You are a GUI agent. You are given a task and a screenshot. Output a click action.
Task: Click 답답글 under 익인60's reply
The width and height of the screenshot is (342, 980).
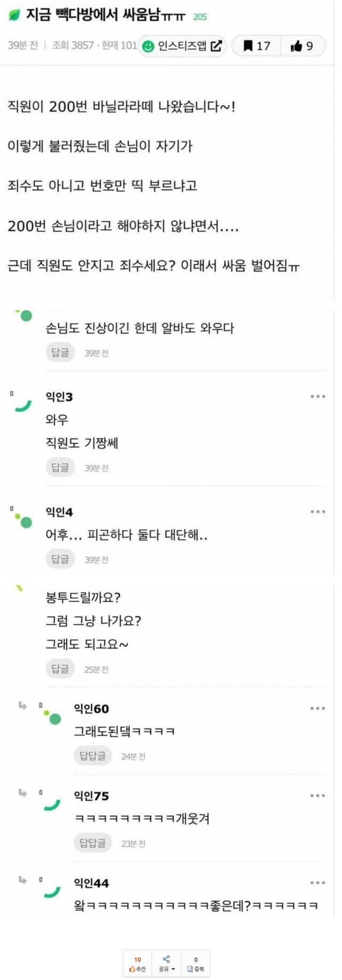click(x=92, y=756)
